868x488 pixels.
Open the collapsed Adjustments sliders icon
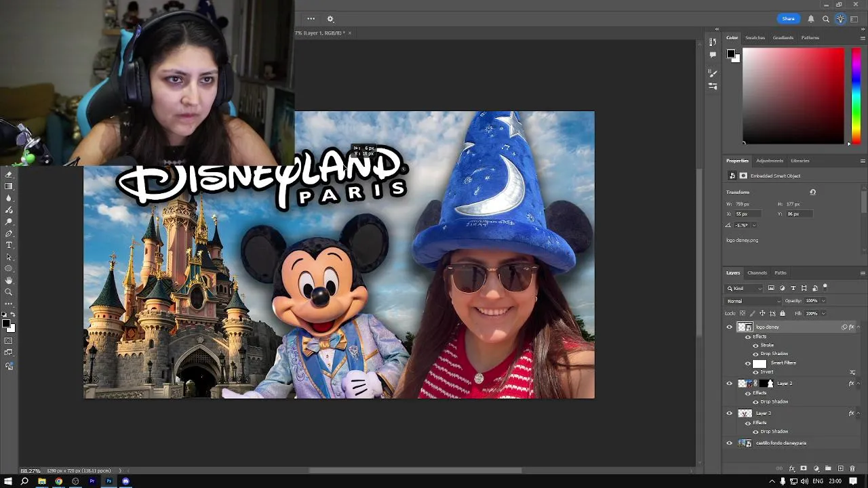click(x=713, y=86)
